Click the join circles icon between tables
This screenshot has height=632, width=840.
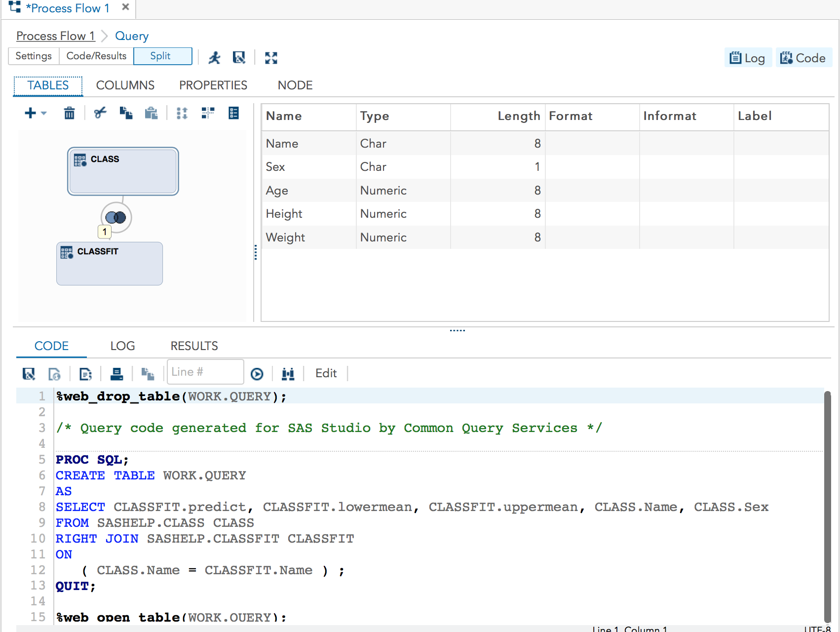point(116,217)
